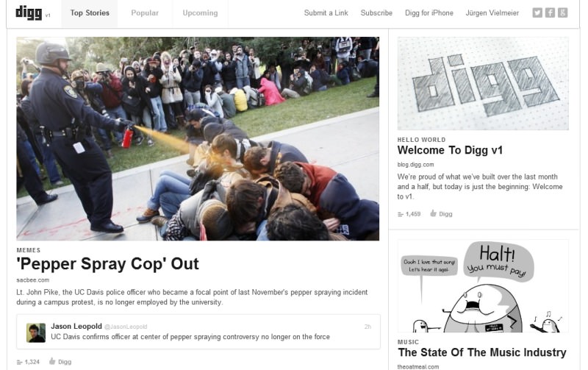The image size is (588, 370).
Task: Open the Facebook icon in header
Action: pyautogui.click(x=550, y=13)
